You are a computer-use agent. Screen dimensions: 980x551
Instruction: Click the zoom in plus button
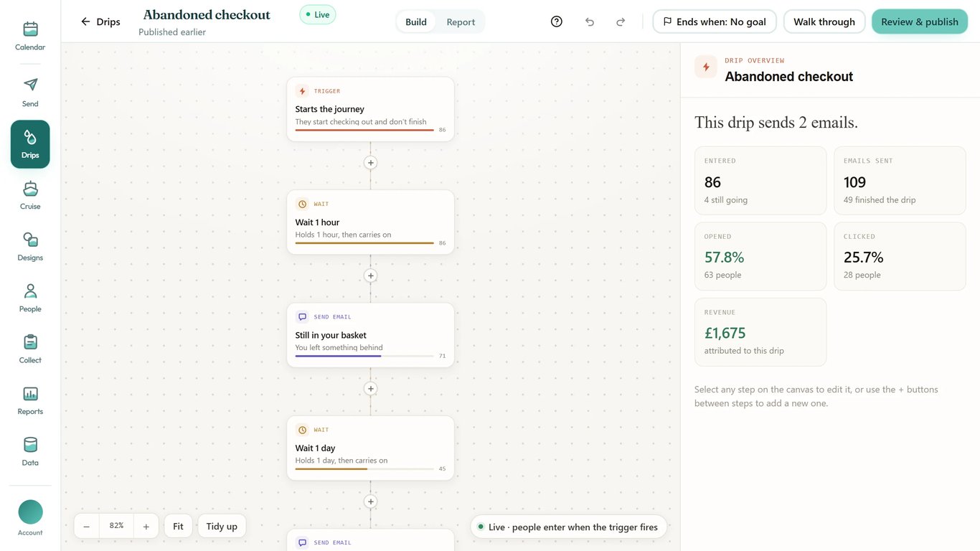tap(146, 526)
